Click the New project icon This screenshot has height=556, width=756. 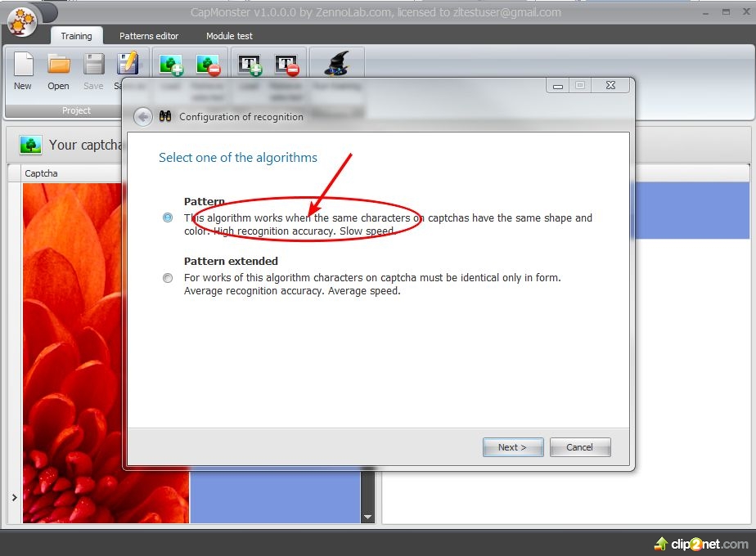coord(23,64)
